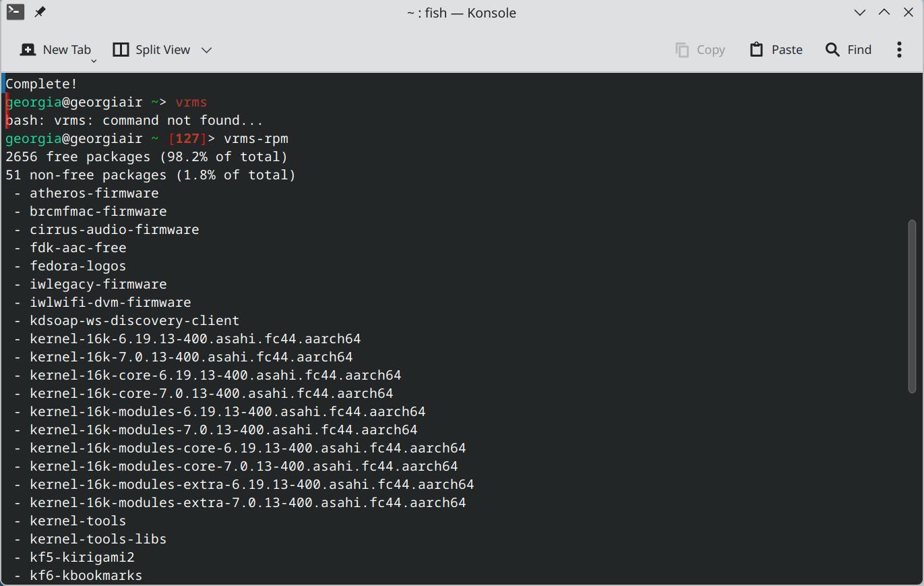Click the Paste clipboard icon
The width and height of the screenshot is (924, 586).
pos(757,49)
